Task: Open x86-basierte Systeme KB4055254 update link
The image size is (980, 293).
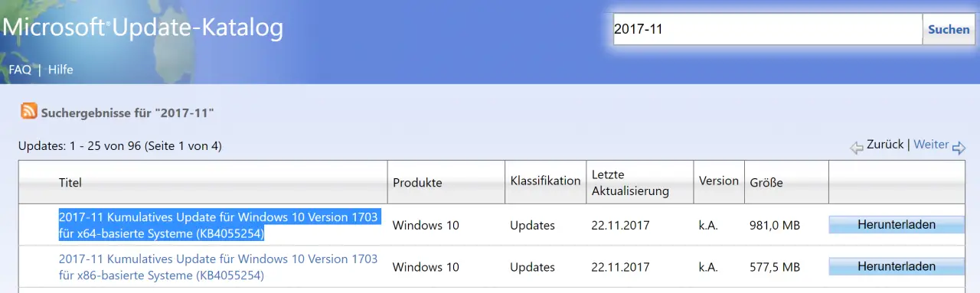Action: [218, 267]
